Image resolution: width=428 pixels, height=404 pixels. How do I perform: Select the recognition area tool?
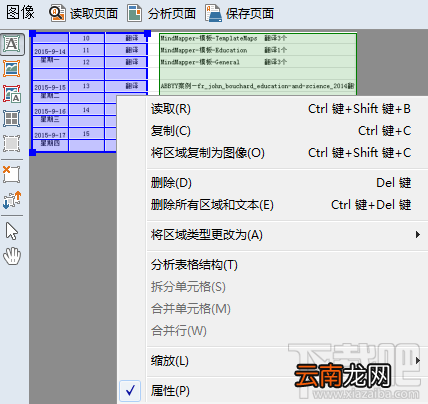point(12,144)
